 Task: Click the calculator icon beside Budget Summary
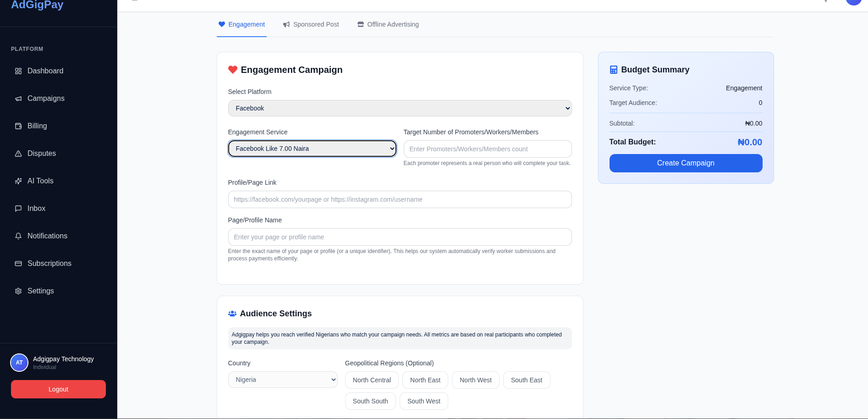coord(614,70)
